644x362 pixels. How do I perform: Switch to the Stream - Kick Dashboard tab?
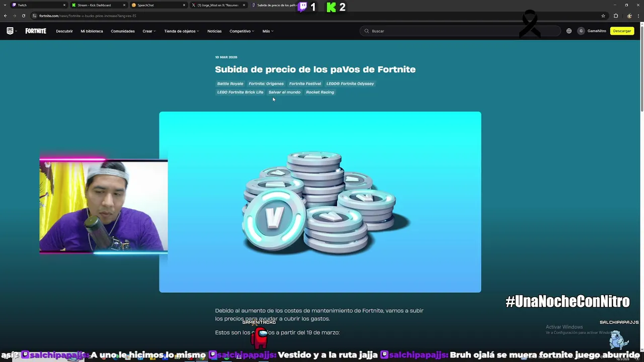pyautogui.click(x=98, y=5)
